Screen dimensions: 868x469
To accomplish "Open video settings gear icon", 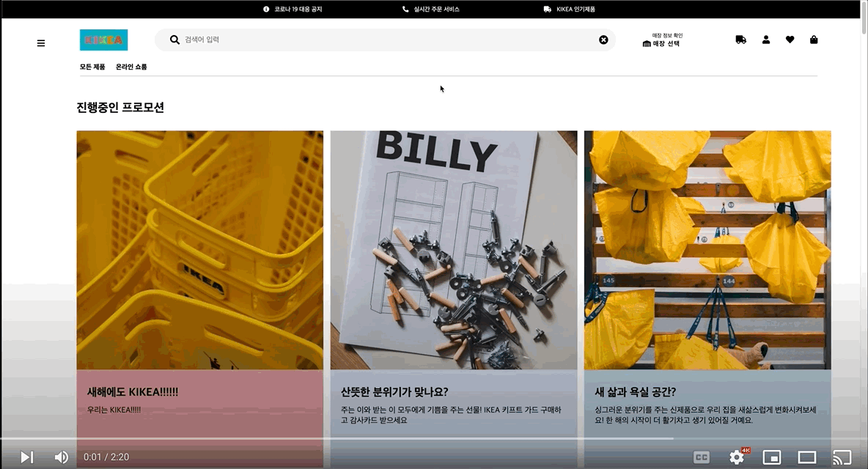I will tap(737, 457).
